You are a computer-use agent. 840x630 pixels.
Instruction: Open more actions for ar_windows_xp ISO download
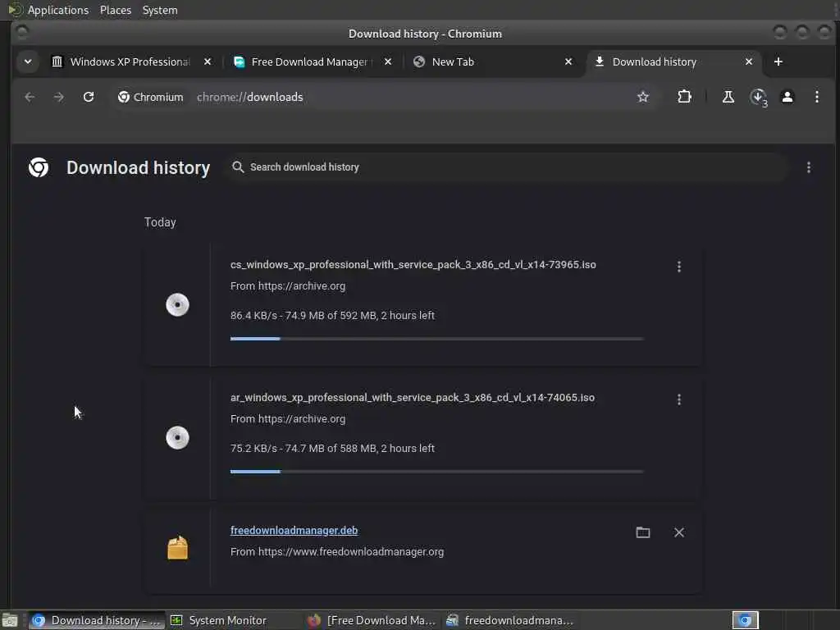678,399
